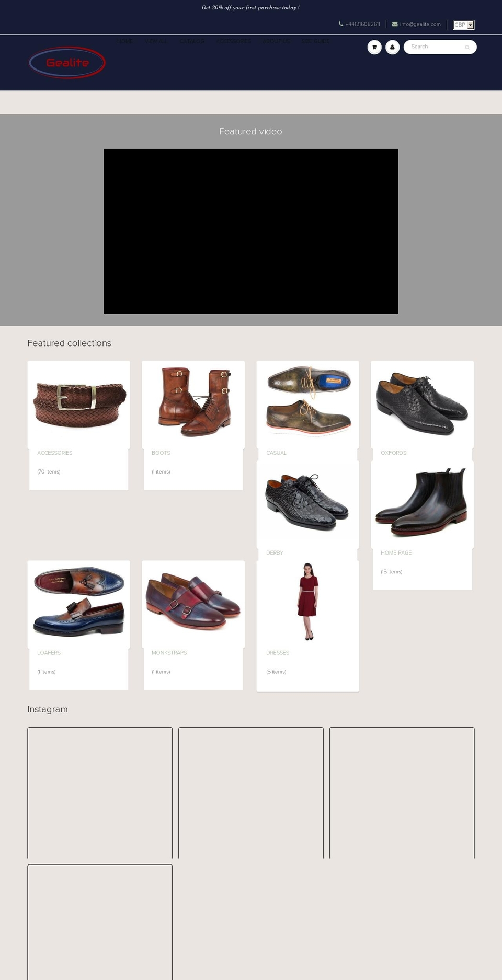Click the CASUAL collection title

[x=276, y=453]
